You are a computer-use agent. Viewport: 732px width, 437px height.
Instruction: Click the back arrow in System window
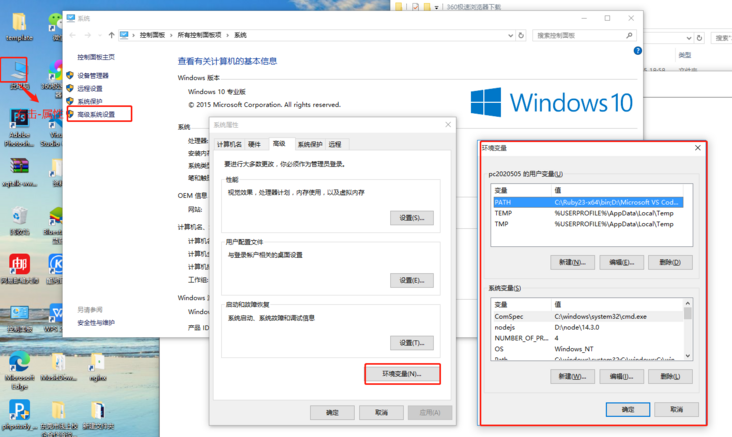72,35
